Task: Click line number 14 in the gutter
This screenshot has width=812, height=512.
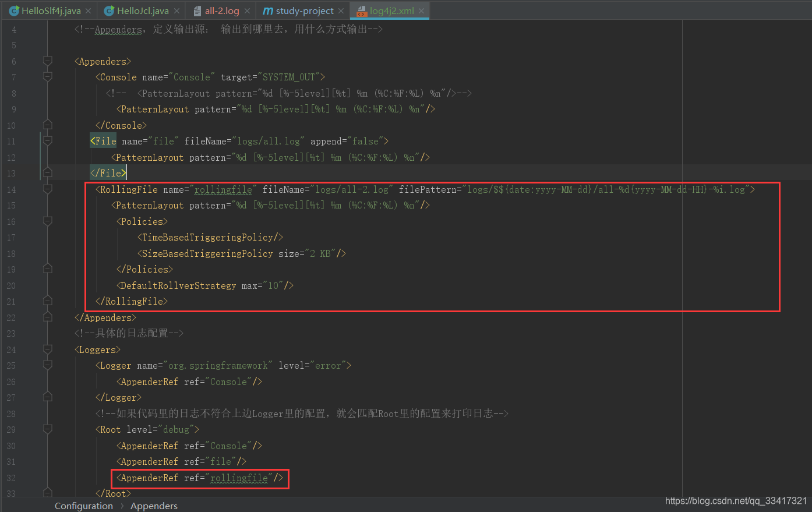Action: [11, 189]
